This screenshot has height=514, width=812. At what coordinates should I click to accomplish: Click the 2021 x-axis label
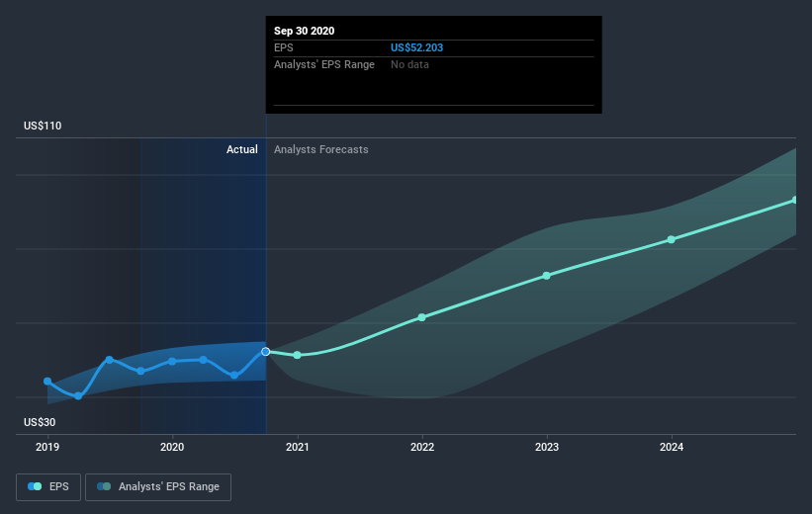coord(298,447)
